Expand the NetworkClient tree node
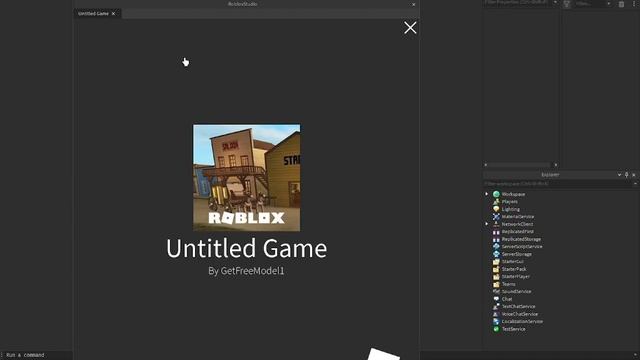 click(x=487, y=224)
